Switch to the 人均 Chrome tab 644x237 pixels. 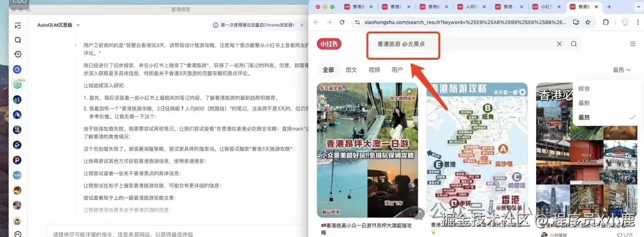click(471, 7)
